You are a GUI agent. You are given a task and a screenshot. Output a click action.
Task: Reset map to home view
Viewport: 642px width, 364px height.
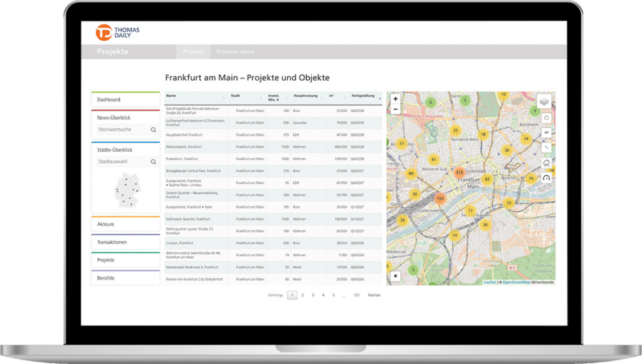click(546, 163)
